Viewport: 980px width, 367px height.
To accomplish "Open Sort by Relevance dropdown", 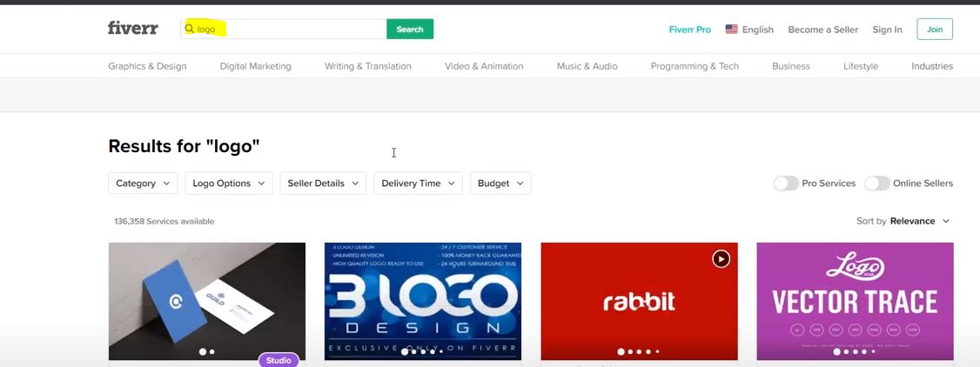I will point(903,221).
